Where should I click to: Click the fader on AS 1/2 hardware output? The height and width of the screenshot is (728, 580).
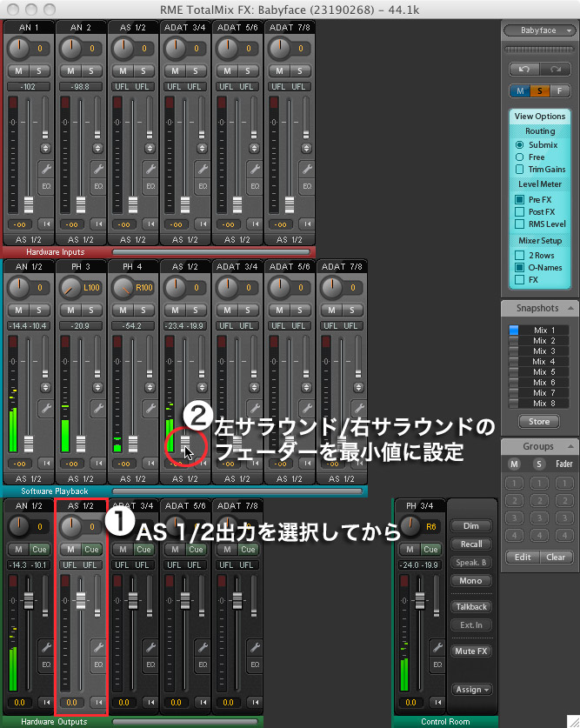click(81, 601)
